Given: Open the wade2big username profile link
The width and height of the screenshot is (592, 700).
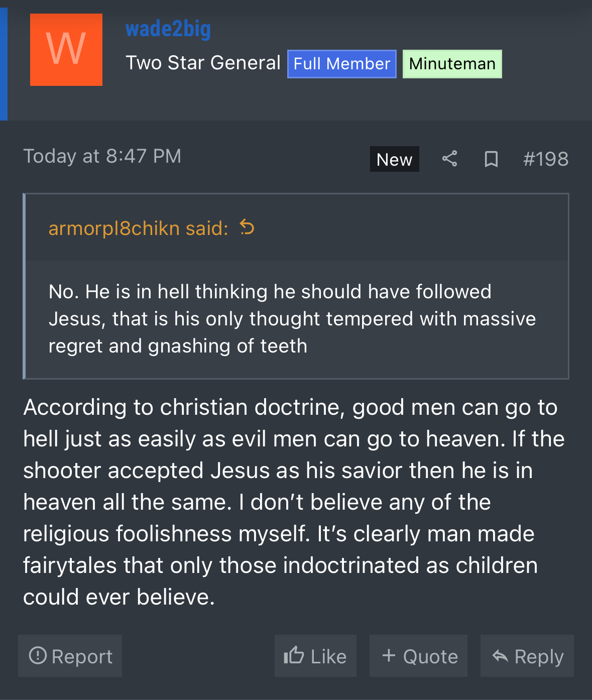Looking at the screenshot, I should coord(168,29).
